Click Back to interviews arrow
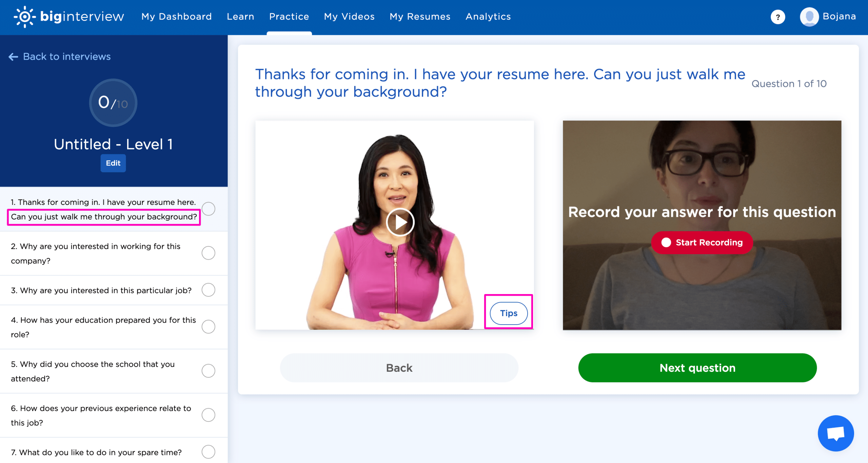 pos(11,56)
